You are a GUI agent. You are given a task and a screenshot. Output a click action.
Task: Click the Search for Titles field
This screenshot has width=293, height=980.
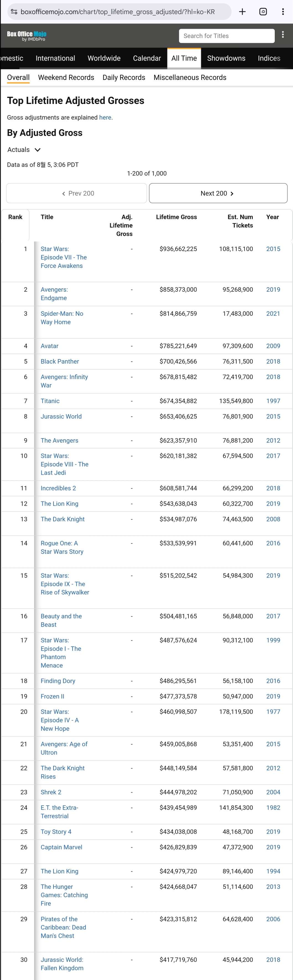click(x=226, y=36)
